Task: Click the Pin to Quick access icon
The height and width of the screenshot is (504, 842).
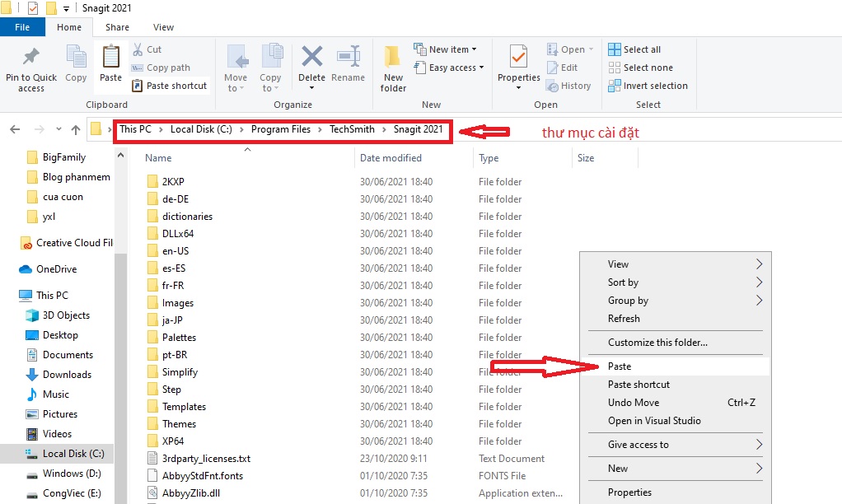Action: point(30,56)
